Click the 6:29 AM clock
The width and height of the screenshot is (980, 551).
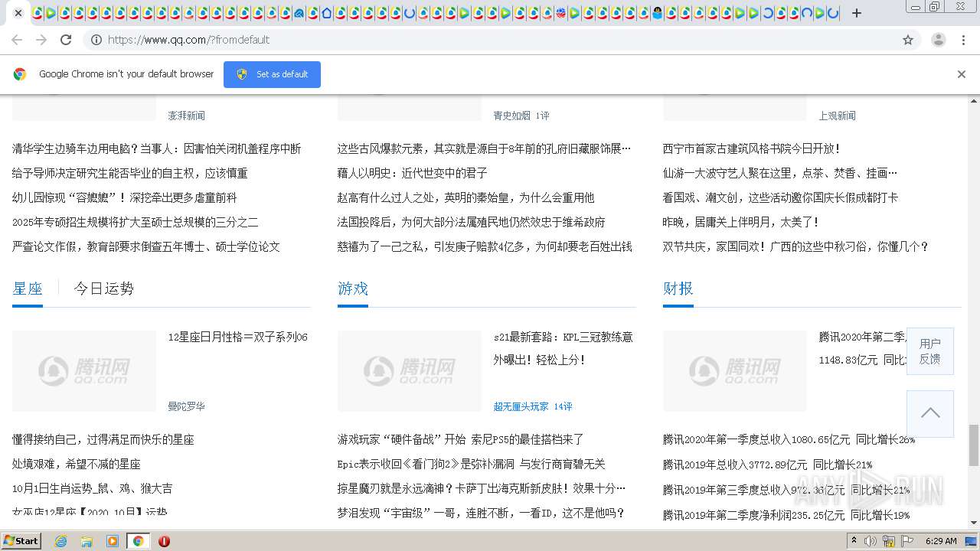tap(941, 541)
